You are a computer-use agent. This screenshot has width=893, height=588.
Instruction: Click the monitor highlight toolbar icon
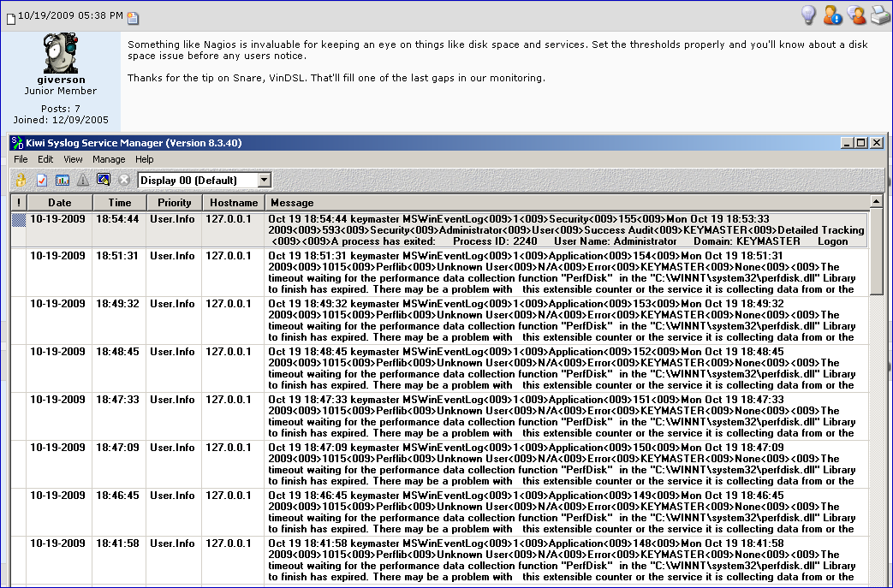[x=103, y=180]
